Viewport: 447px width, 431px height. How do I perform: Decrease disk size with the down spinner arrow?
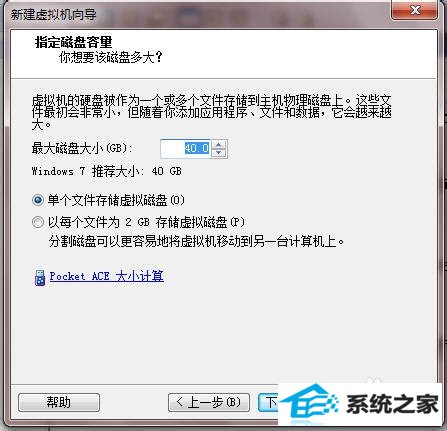click(x=219, y=153)
